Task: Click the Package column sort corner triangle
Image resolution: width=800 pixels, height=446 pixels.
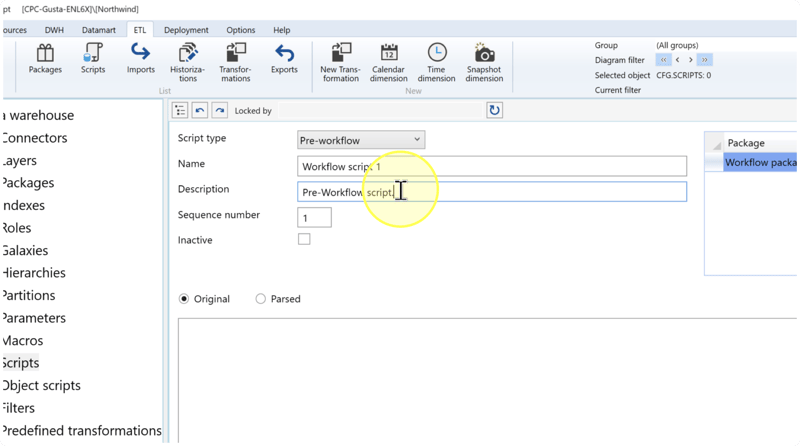Action: [x=716, y=145]
